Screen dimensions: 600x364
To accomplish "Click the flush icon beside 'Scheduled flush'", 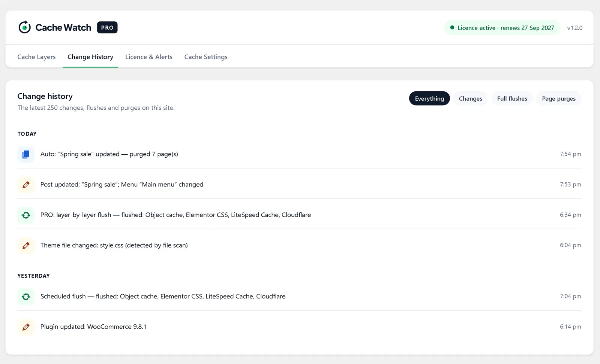I will [x=26, y=297].
